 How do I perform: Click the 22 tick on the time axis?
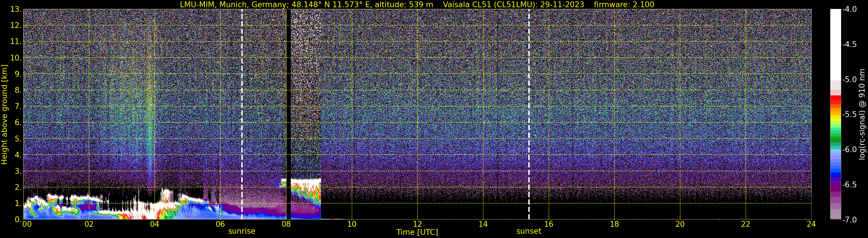[x=746, y=224]
